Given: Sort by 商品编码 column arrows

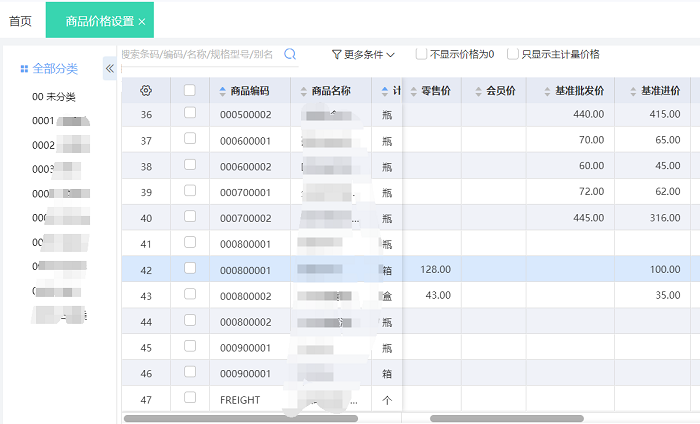Looking at the screenshot, I should [223, 91].
